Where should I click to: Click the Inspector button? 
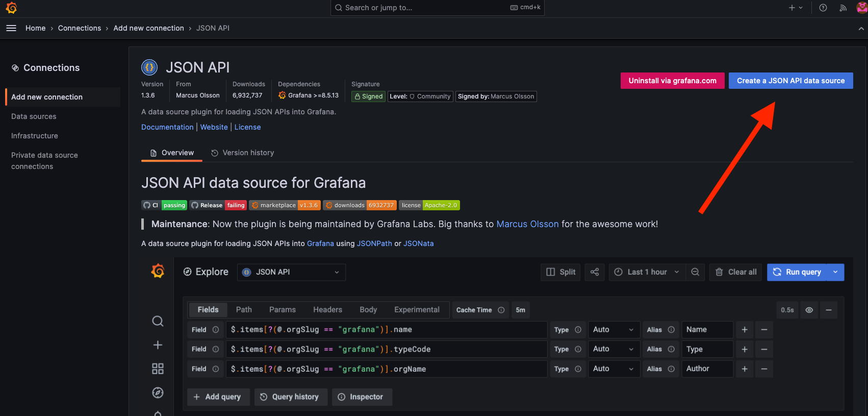(x=362, y=397)
